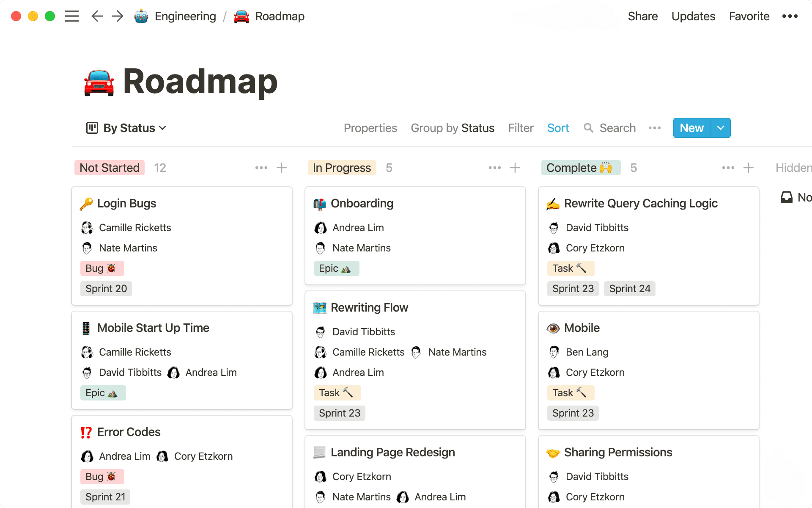Viewport: 812px width, 508px height.
Task: Open the Properties panel
Action: 370,127
